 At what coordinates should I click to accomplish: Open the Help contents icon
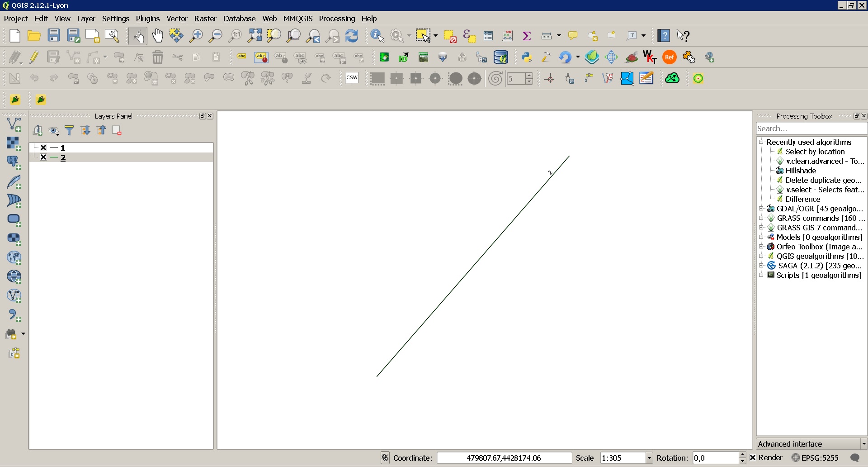pyautogui.click(x=664, y=36)
